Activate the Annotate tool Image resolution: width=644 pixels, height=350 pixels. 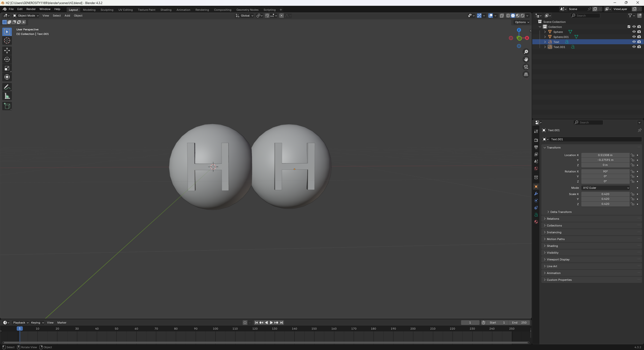pyautogui.click(x=7, y=87)
